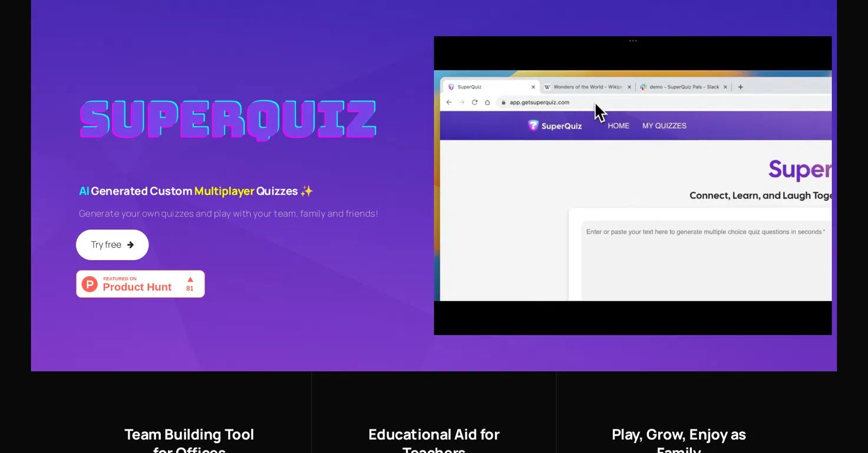Open a new browser tab with plus
Viewport: 868px width, 453px height.
coord(741,87)
